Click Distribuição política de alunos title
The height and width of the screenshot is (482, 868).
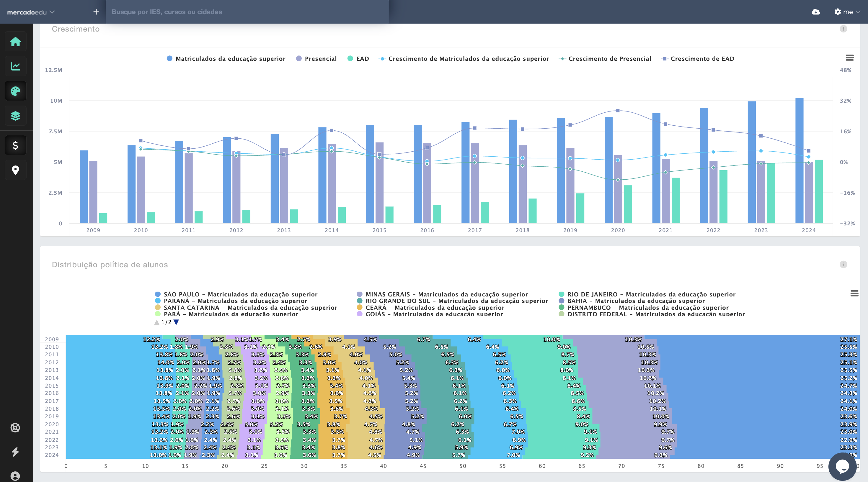click(x=110, y=265)
